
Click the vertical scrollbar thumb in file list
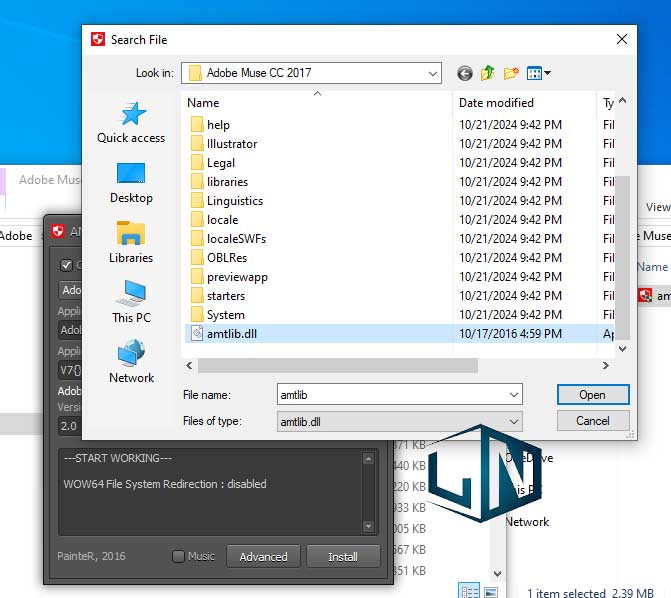coord(622,257)
